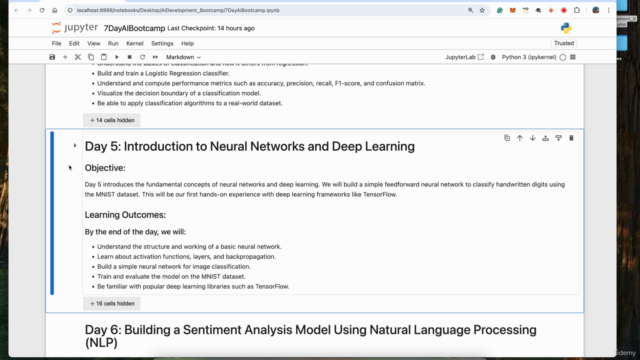Open the Kernel menu
The height and width of the screenshot is (360, 640).
point(135,43)
